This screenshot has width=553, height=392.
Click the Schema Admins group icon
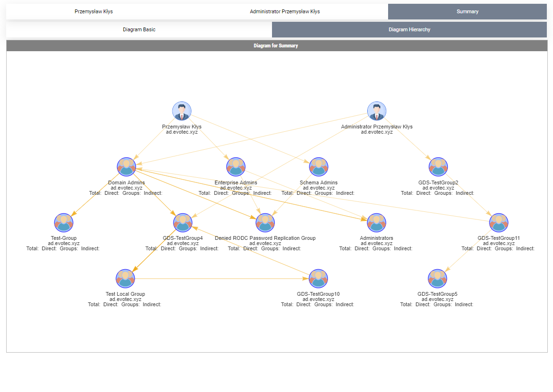pyautogui.click(x=318, y=167)
